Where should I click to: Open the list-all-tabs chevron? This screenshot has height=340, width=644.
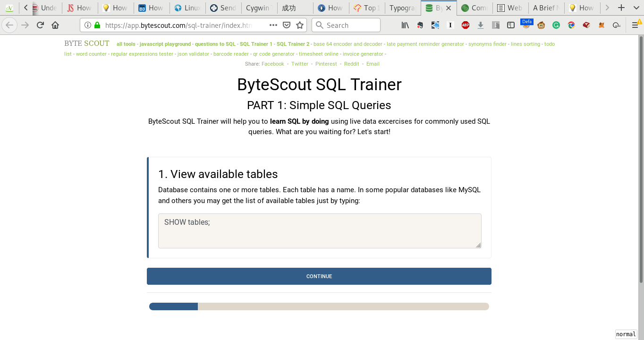(x=636, y=8)
